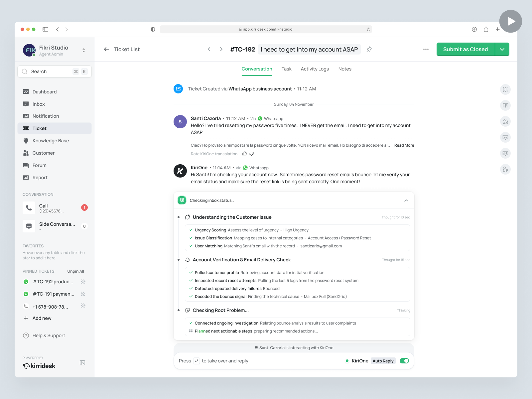Open the book icon in right rail
532x399 pixels.
(505, 105)
